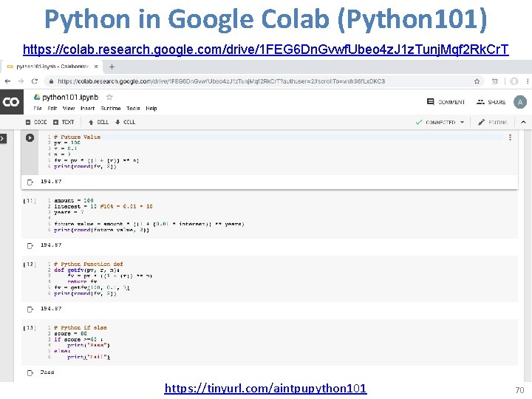Close the python101.ipynb browser tab
Screen dimensions: 532x399
96,66
